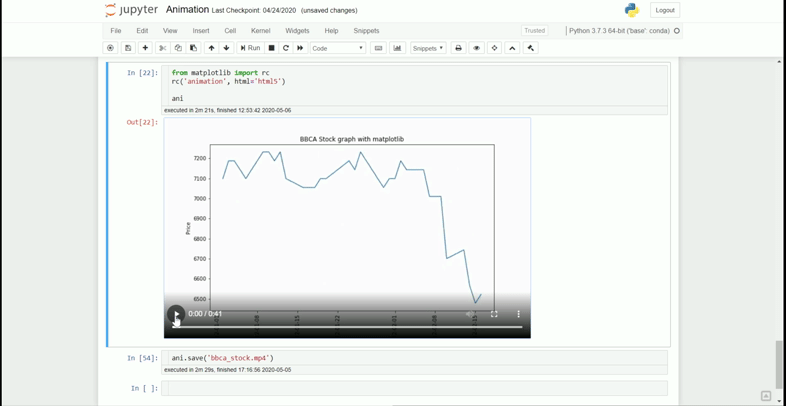
Task: Move the selected cell up
Action: click(212, 48)
